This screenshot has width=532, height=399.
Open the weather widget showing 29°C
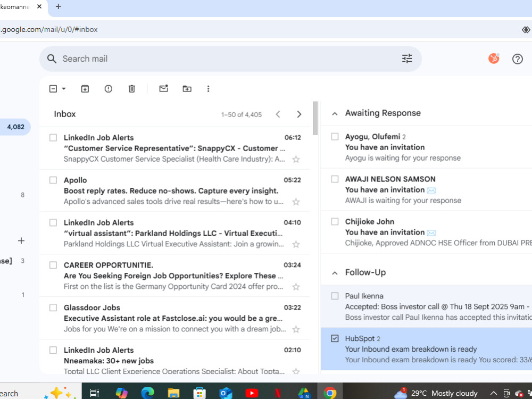(x=437, y=393)
